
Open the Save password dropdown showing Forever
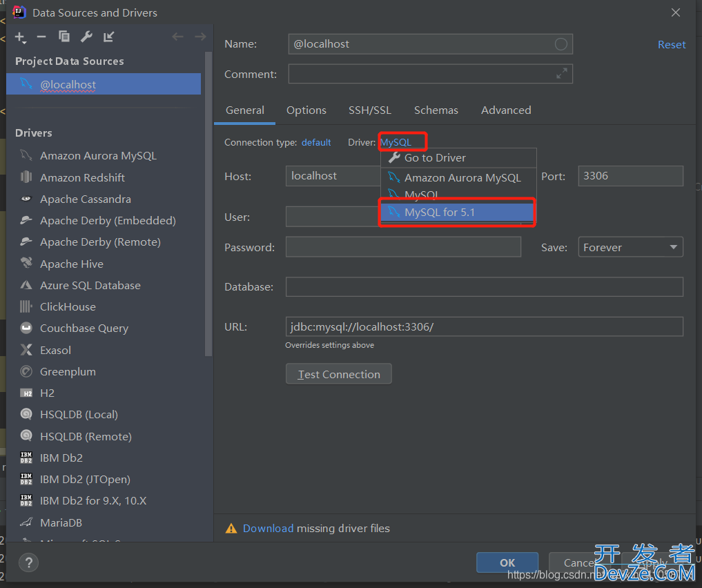(x=630, y=247)
